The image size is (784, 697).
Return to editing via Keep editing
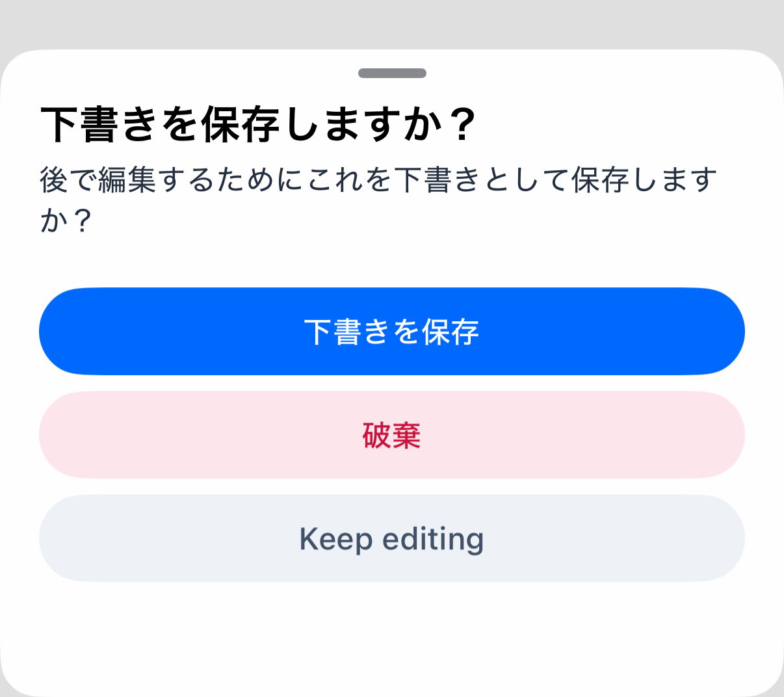click(391, 538)
